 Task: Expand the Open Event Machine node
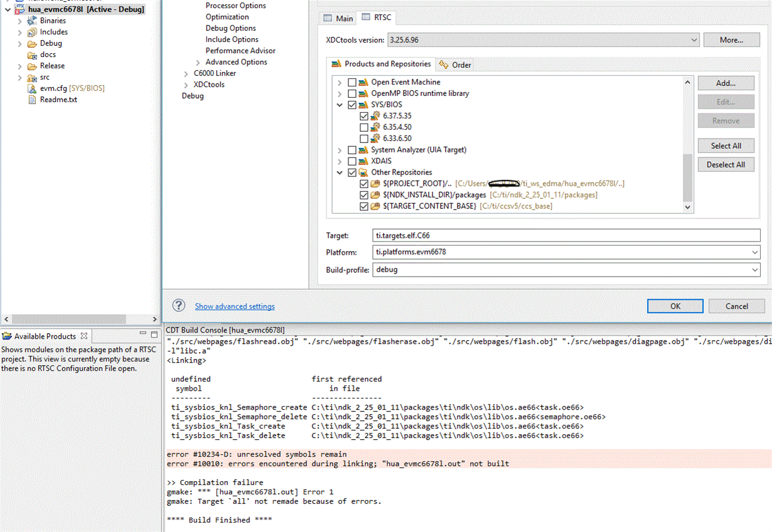click(x=340, y=82)
